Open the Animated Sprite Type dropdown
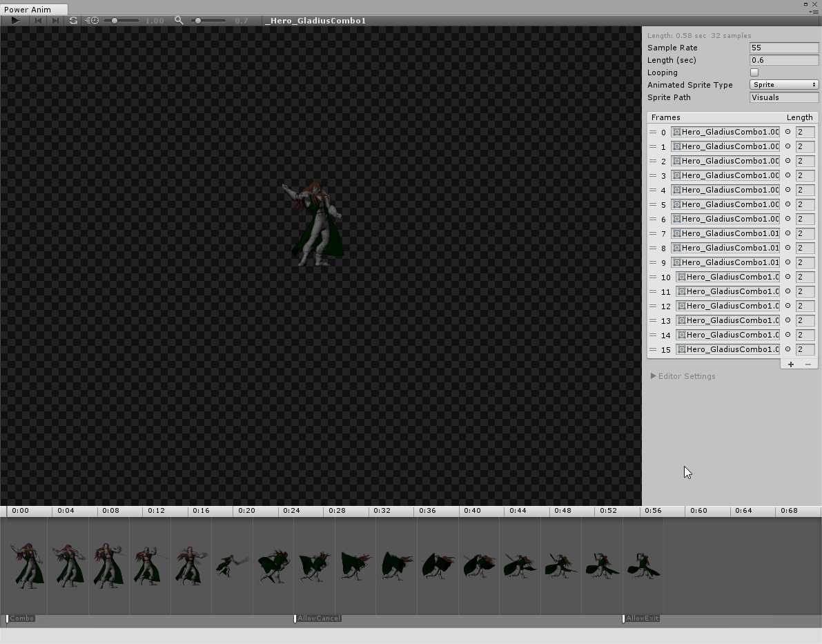Image resolution: width=822 pixels, height=644 pixels. 783,84
